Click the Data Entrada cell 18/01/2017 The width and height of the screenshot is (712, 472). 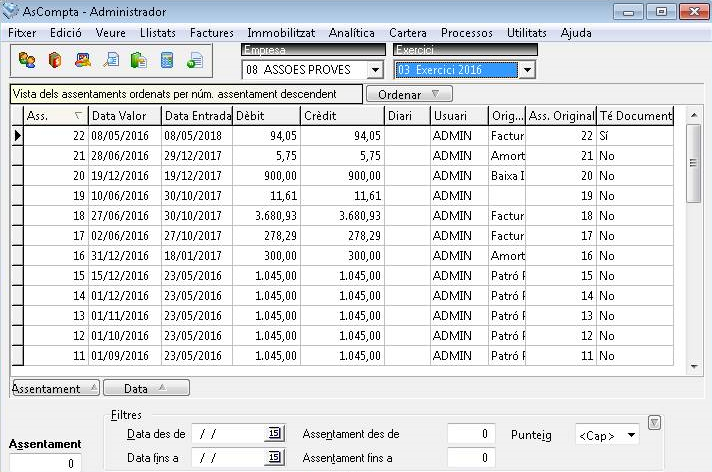click(x=197, y=255)
